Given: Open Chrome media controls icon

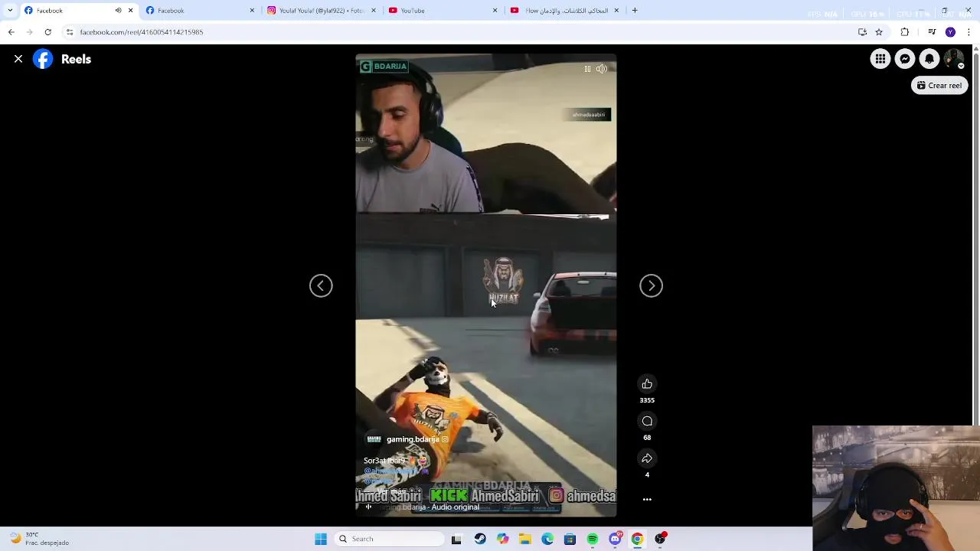Looking at the screenshot, I should (932, 32).
